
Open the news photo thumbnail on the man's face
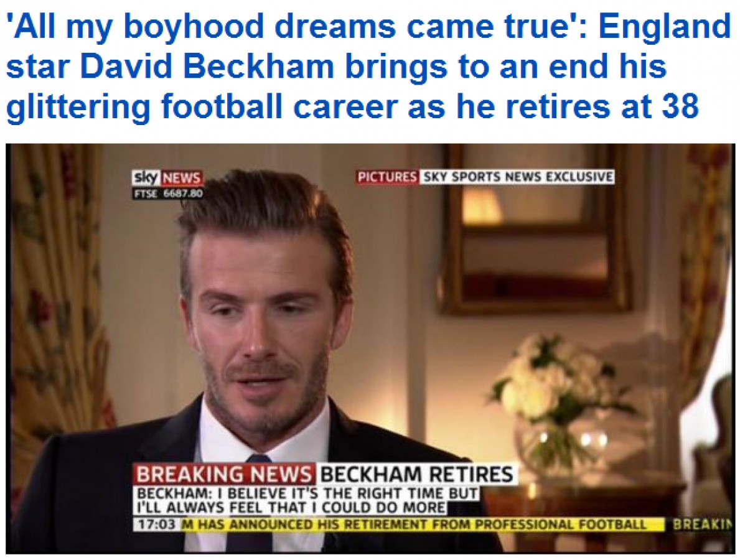(x=265, y=325)
